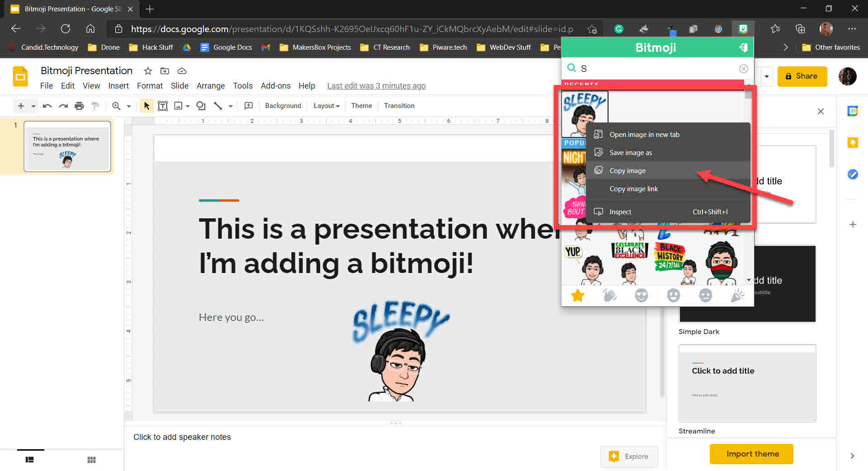Open the Explore button
Viewport: 868px width, 471px height.
coord(629,457)
